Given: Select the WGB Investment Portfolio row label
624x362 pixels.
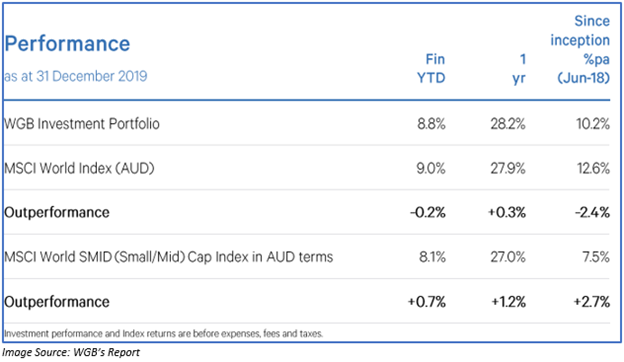Looking at the screenshot, I should click(x=82, y=124).
